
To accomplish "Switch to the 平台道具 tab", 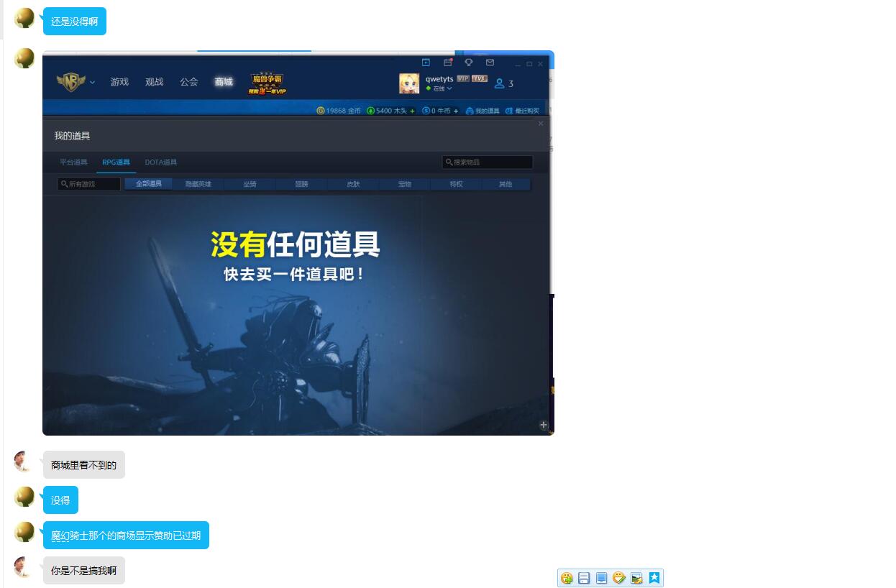I will [x=73, y=162].
